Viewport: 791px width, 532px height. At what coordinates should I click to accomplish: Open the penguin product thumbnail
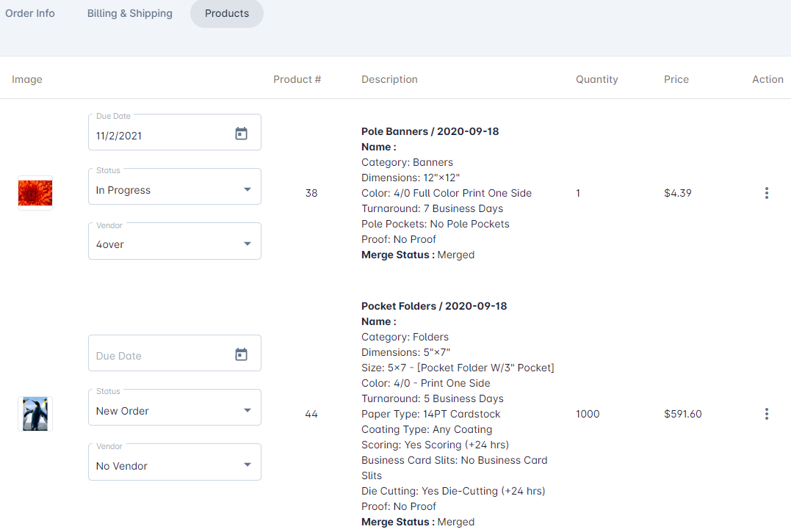(35, 414)
